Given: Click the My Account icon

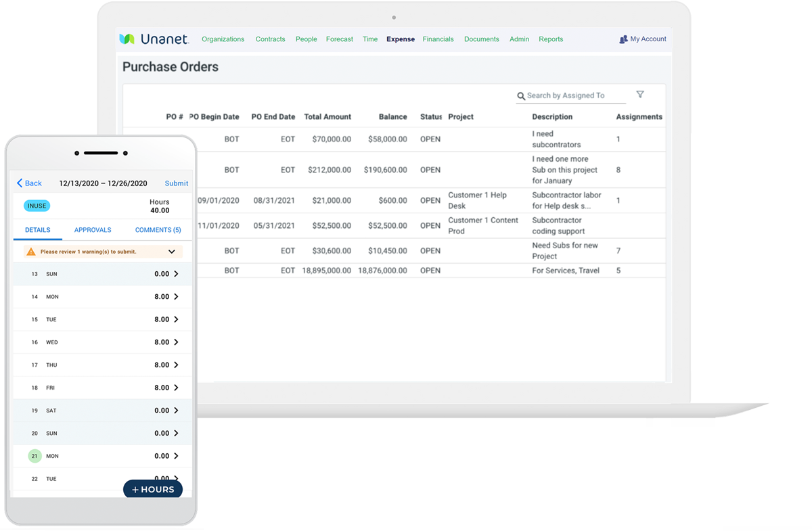Looking at the screenshot, I should [623, 39].
